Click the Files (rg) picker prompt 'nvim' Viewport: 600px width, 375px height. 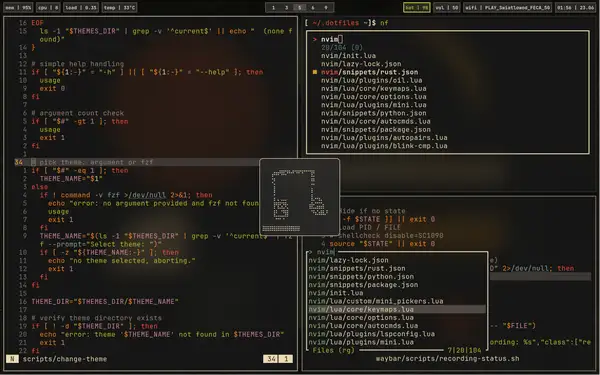click(x=326, y=252)
